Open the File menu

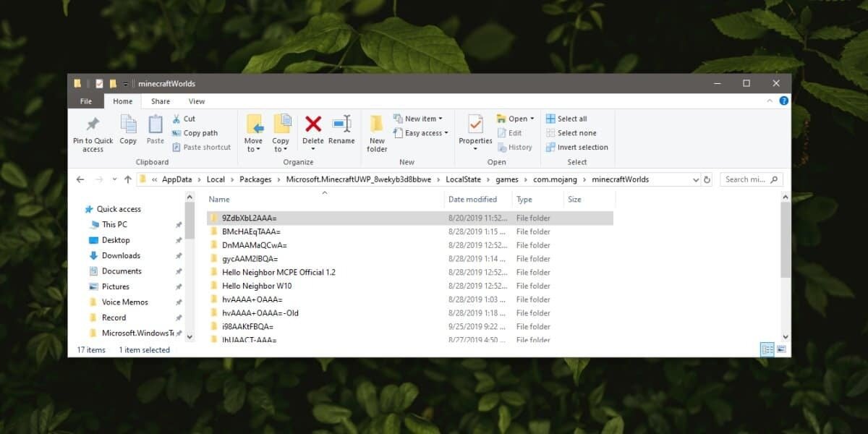(x=85, y=101)
